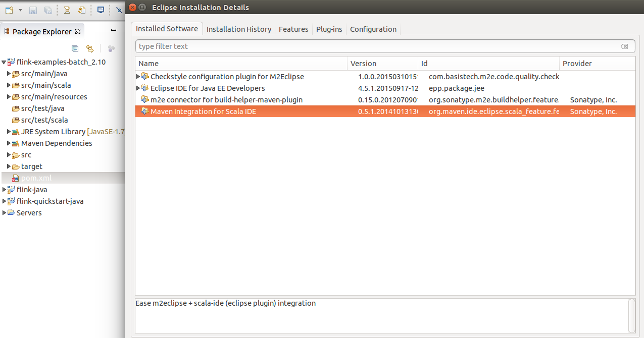
Task: Sort list by Version column header
Action: 363,64
